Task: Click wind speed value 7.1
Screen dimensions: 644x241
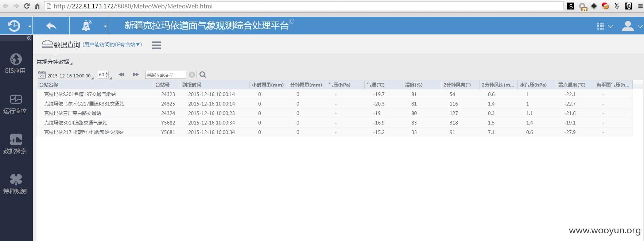Action: 491,132
